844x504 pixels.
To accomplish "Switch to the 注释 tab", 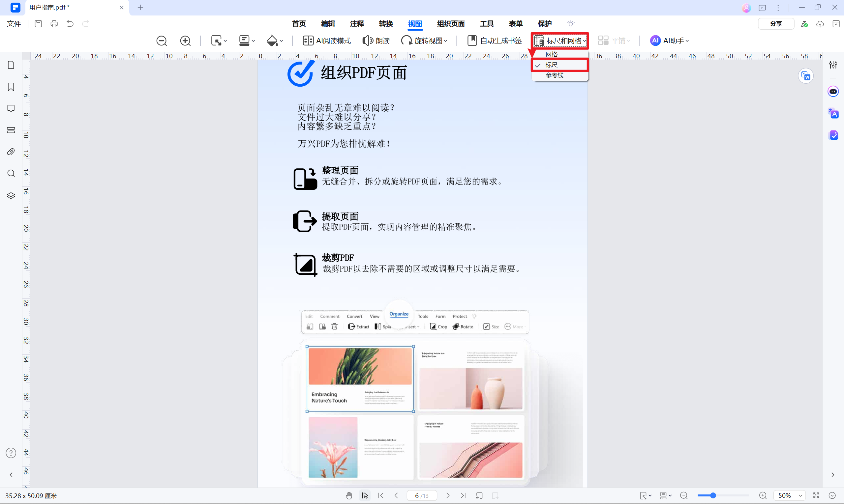I will pyautogui.click(x=357, y=23).
